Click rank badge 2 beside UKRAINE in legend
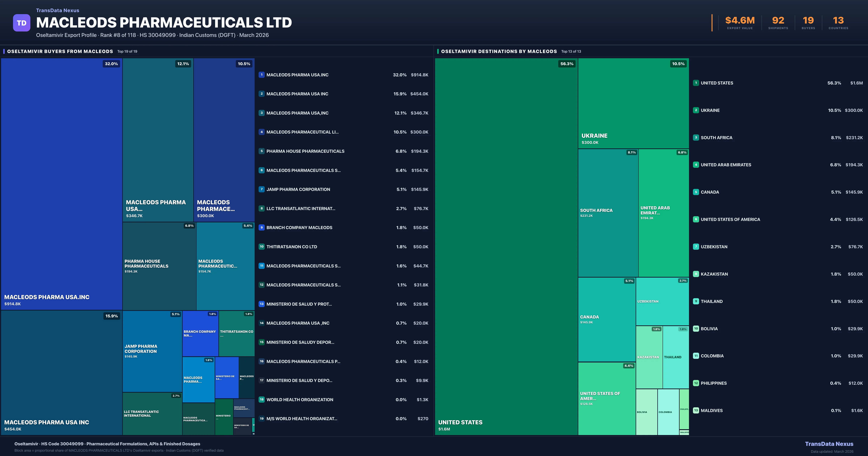The image size is (868, 456). tap(696, 110)
